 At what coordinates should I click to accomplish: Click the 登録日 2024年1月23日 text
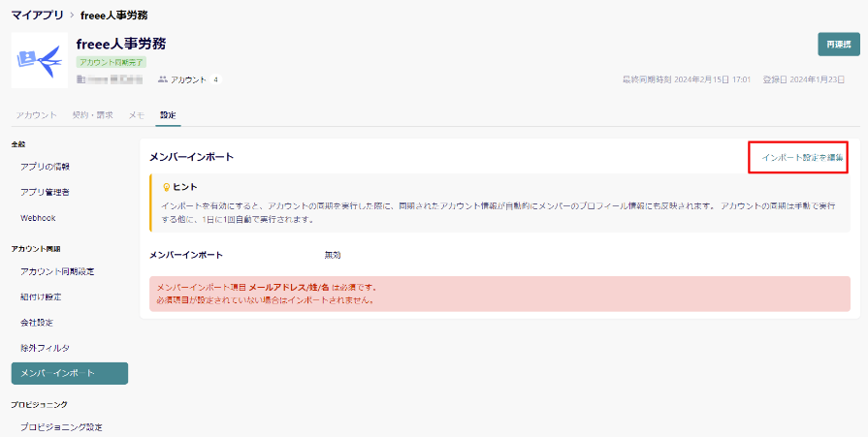point(803,79)
